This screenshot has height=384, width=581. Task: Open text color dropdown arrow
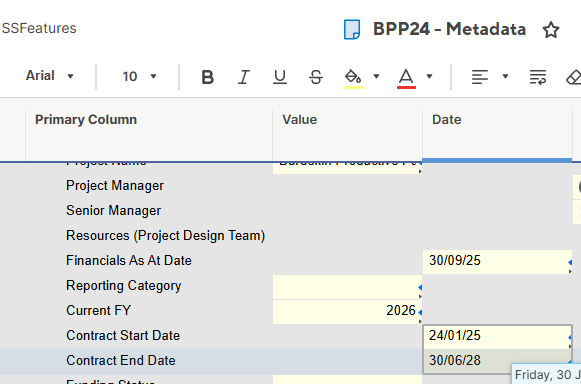429,76
